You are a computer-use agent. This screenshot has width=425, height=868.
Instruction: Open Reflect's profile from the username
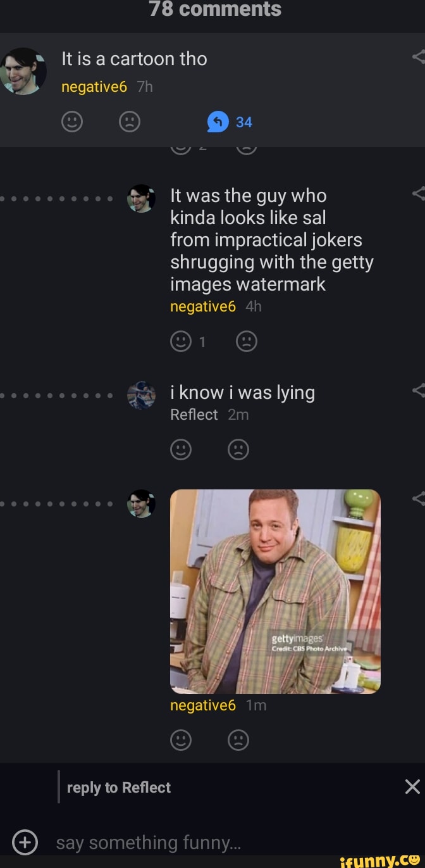coord(194,415)
